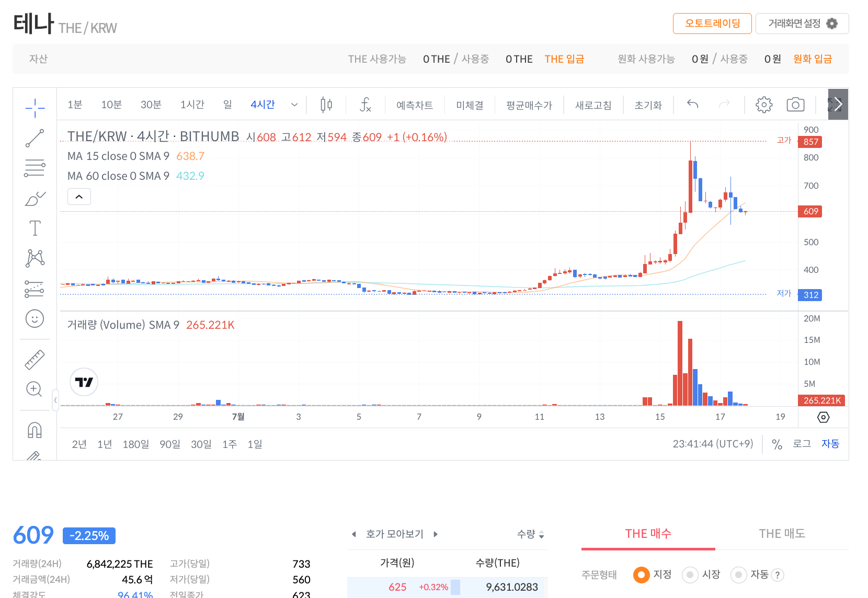Open 거래화면 설정 settings
This screenshot has height=598, width=868.
[802, 24]
